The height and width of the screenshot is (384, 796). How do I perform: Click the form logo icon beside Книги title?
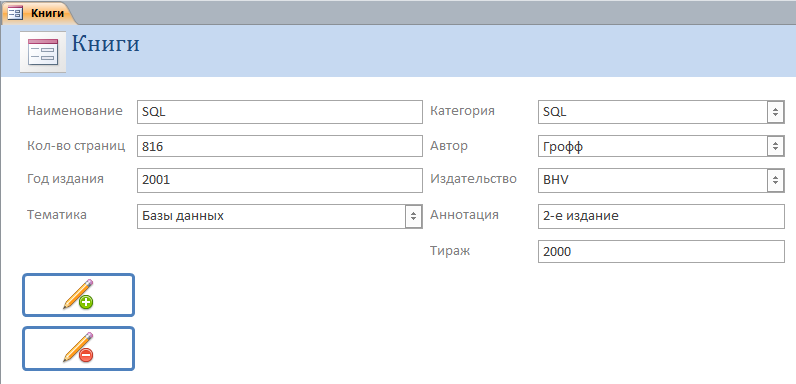(x=43, y=52)
